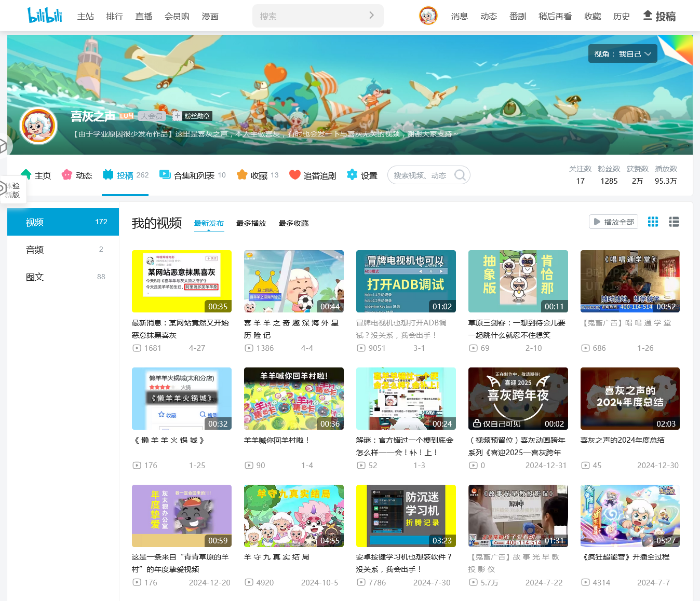Open thumbnail 羊羊喊你回羊村啦
Image resolution: width=700 pixels, height=601 pixels.
coord(294,398)
